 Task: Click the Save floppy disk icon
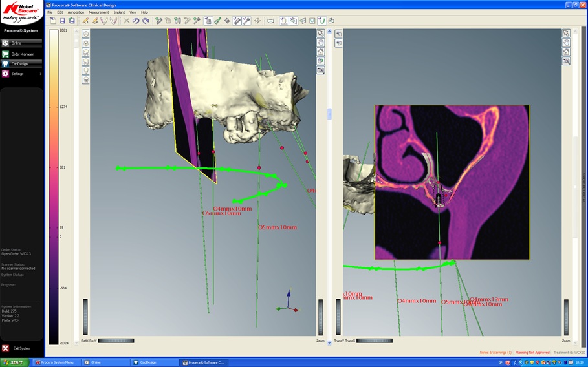pyautogui.click(x=62, y=21)
